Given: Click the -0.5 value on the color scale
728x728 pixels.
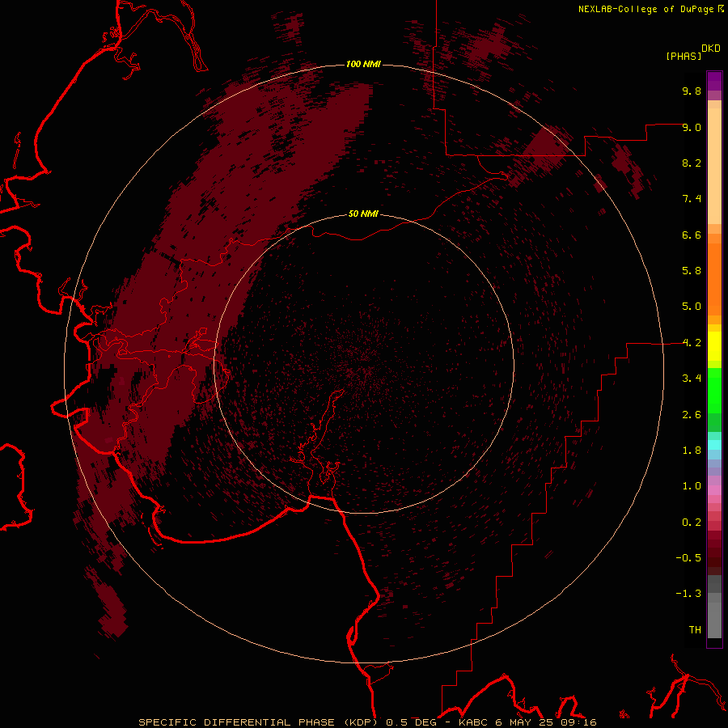Looking at the screenshot, I should click(688, 558).
